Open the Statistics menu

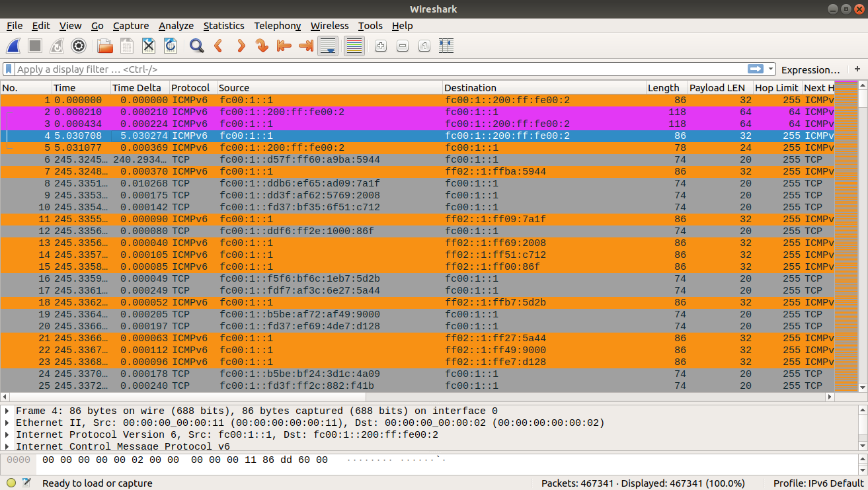[x=223, y=26]
